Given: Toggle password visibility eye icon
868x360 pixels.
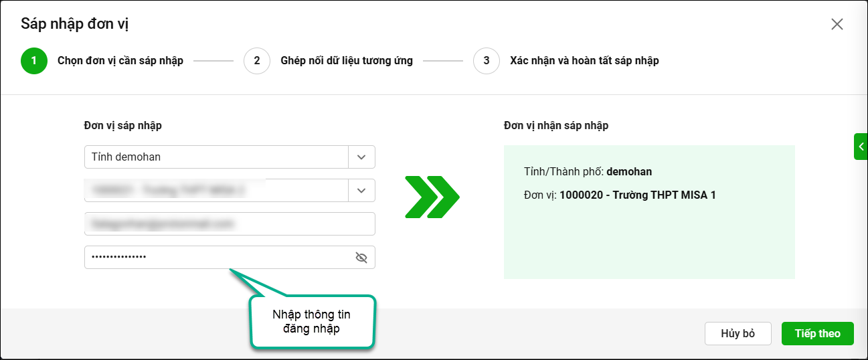Looking at the screenshot, I should (x=361, y=258).
